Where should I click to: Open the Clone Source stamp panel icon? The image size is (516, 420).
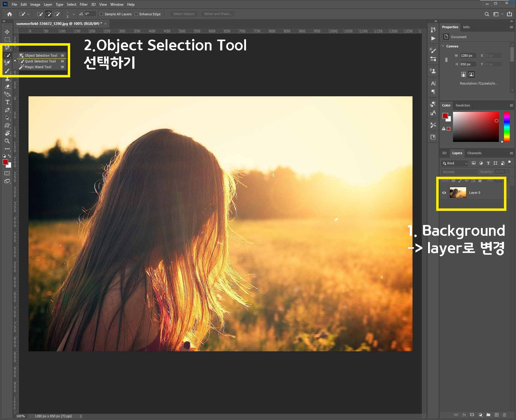pos(433,71)
